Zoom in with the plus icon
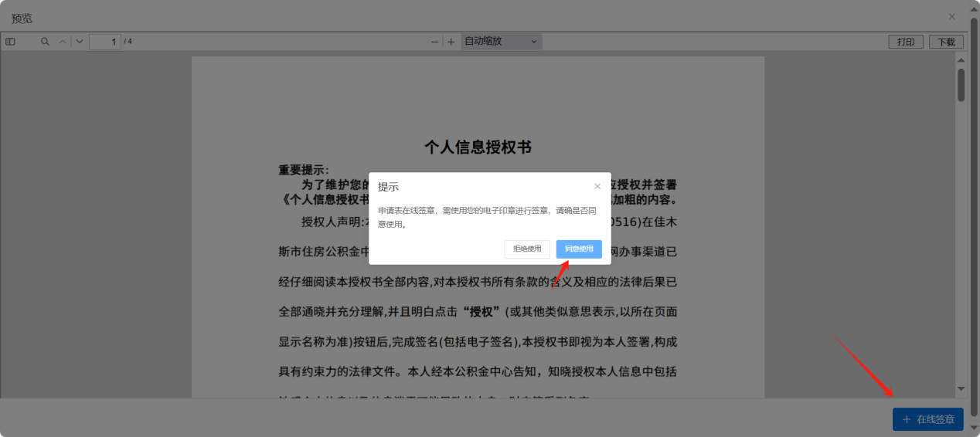The width and height of the screenshot is (980, 437). (451, 42)
